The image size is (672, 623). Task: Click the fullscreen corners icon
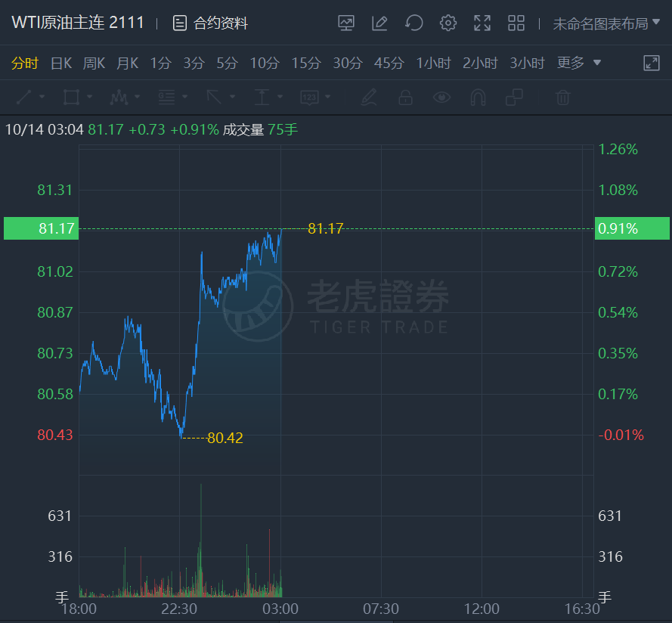[482, 23]
